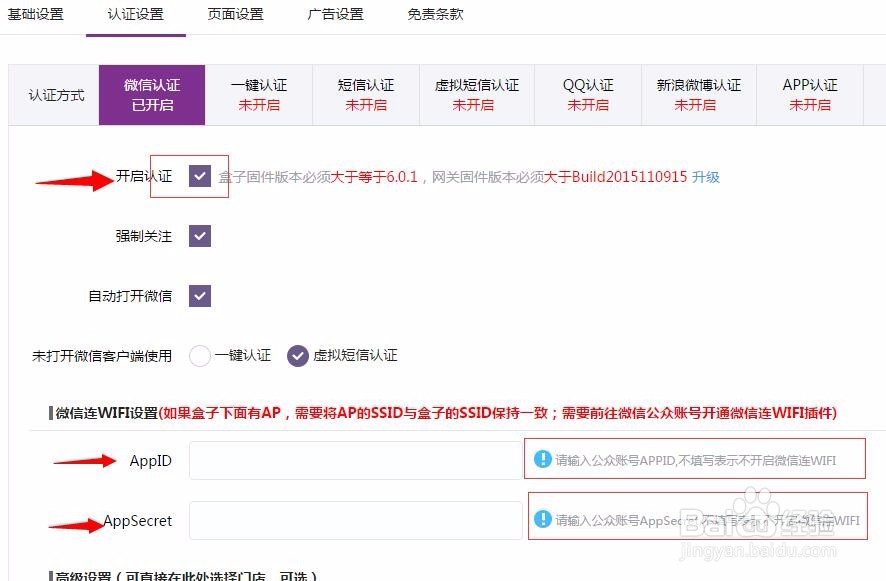Switch to 广告设置
Screen dimensions: 886x581
335,15
